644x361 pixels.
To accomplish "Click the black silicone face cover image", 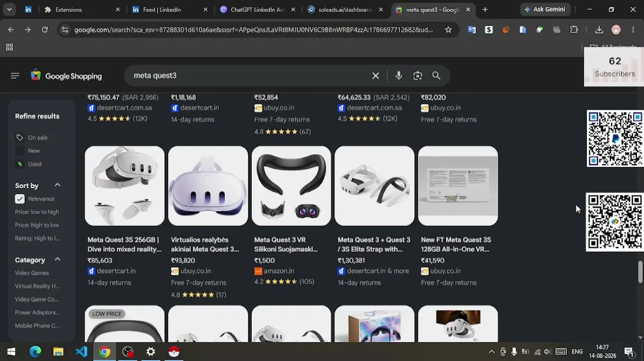I will [291, 186].
